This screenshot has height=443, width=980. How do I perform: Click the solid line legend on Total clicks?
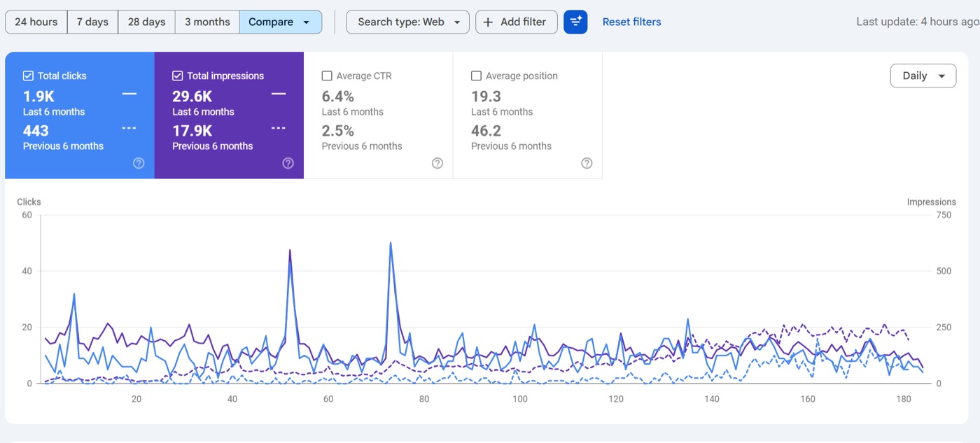[x=129, y=94]
